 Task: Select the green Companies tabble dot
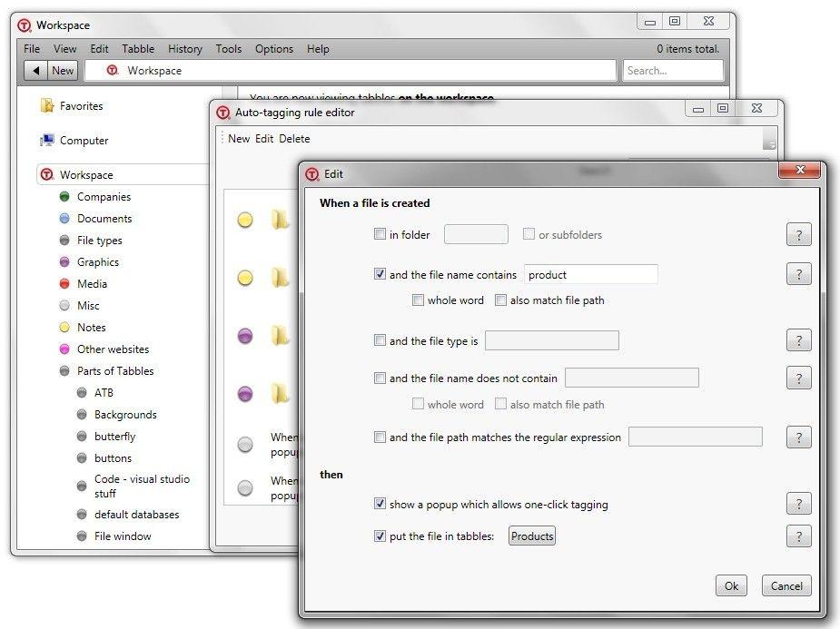[x=64, y=197]
